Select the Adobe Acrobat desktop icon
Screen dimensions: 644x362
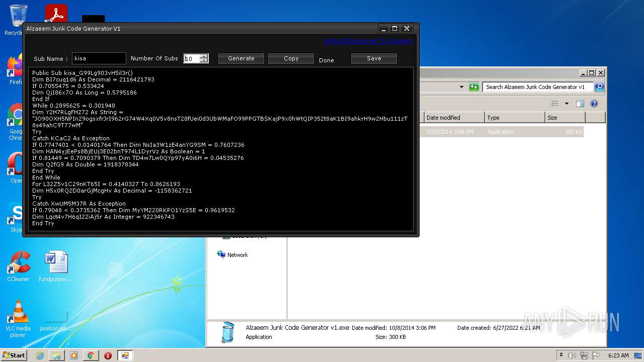pos(56,14)
